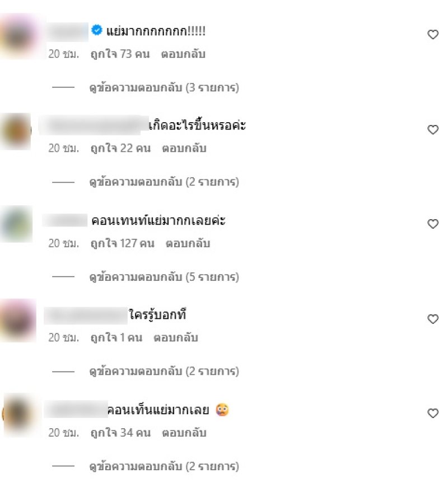Reply to the 73-likes comment
The height and width of the screenshot is (487, 448).
click(183, 54)
